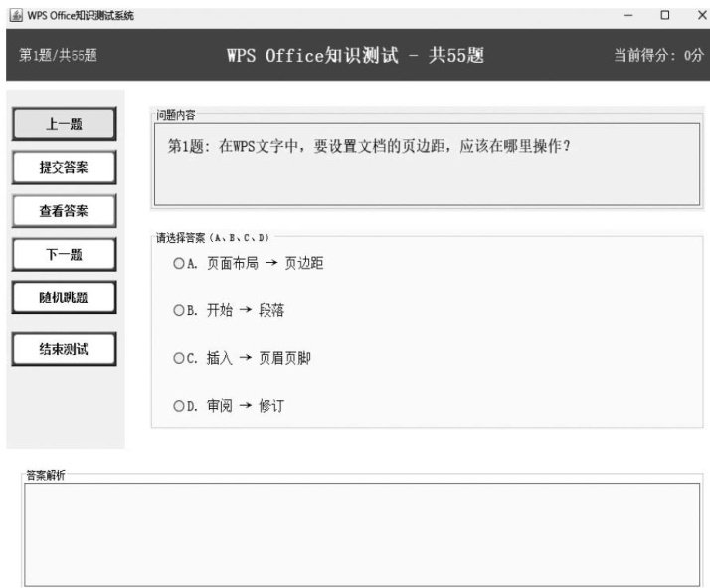Viewport: 710px width, 588px height.
Task: Click the question text area for 第1题
Action: point(427,164)
